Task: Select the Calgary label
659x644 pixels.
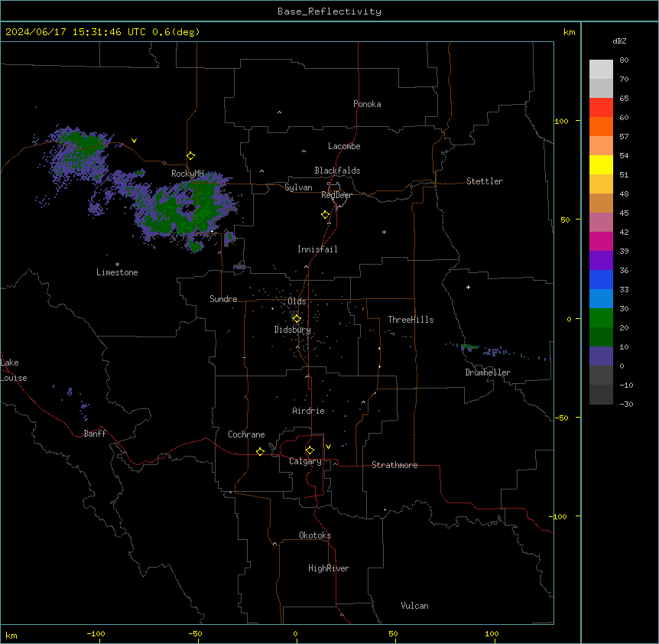Action: (x=305, y=461)
